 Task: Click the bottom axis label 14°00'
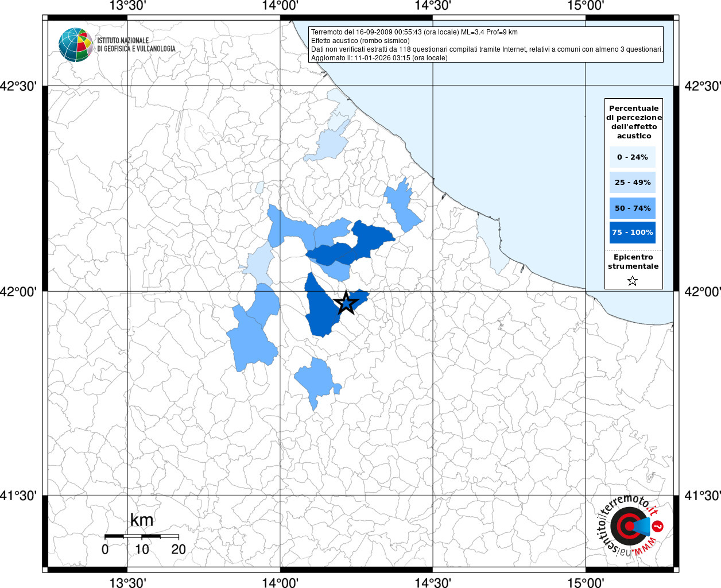tap(280, 583)
